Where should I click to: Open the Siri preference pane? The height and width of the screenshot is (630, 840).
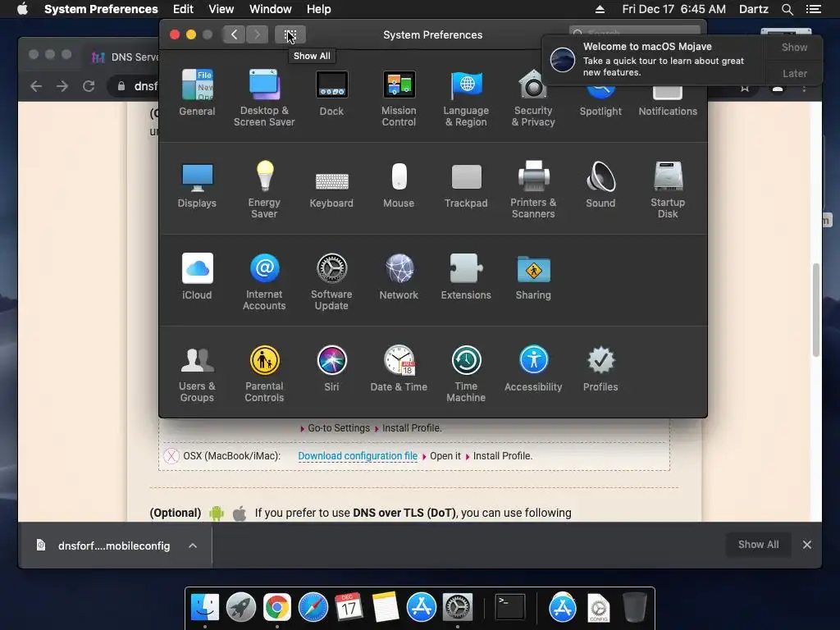tap(331, 368)
